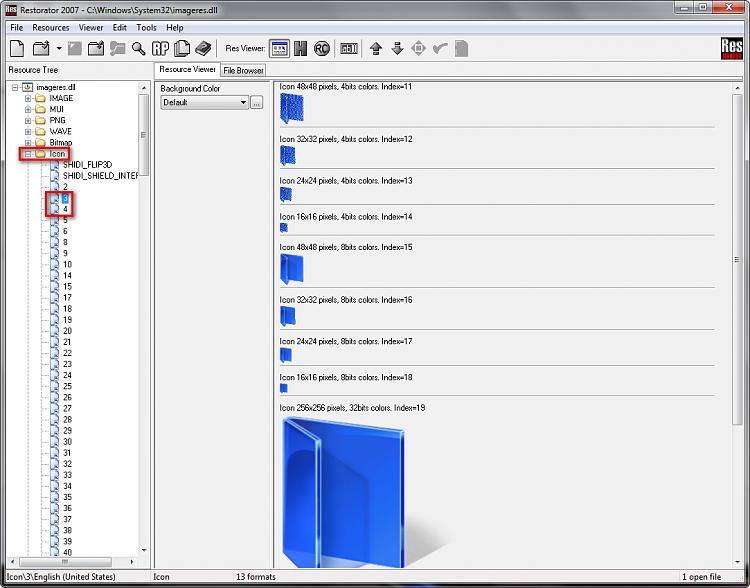The height and width of the screenshot is (588, 750).
Task: Click the move up arrow icon
Action: pos(376,48)
